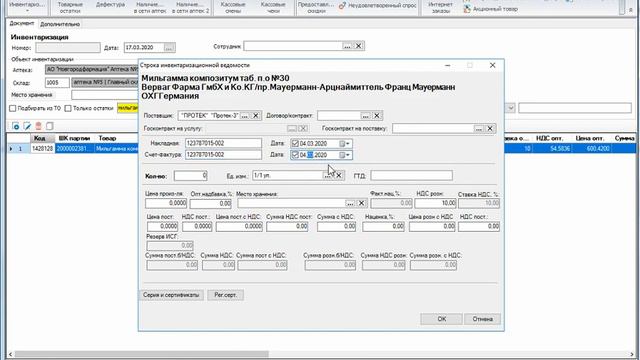Click the ШК партии column header
Image resolution: width=640 pixels, height=360 pixels.
[x=74, y=139]
